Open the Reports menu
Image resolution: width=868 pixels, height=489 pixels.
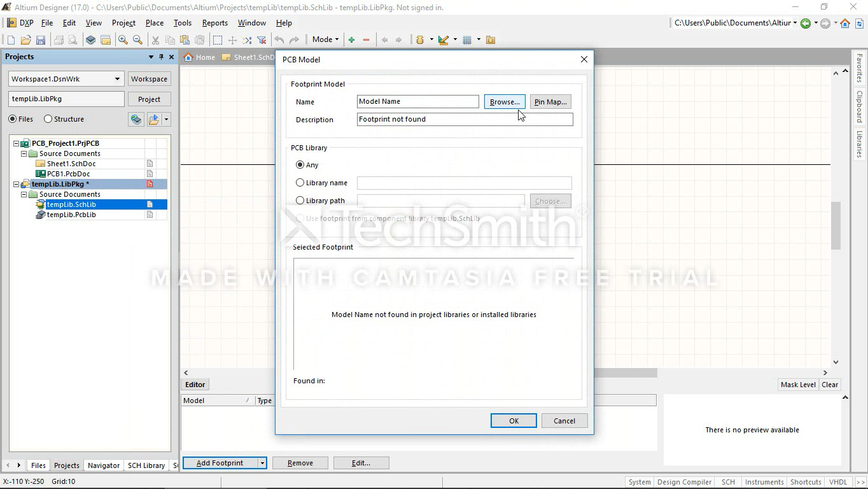(214, 23)
